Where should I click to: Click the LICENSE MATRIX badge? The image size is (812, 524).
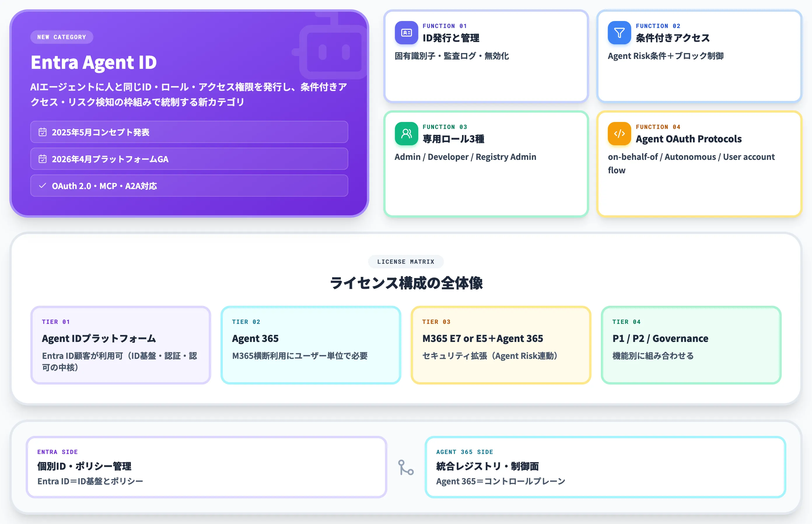click(x=406, y=262)
